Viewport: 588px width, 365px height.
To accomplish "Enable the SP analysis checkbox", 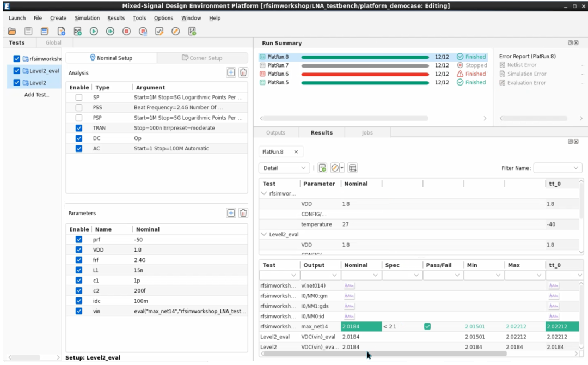I will point(79,98).
